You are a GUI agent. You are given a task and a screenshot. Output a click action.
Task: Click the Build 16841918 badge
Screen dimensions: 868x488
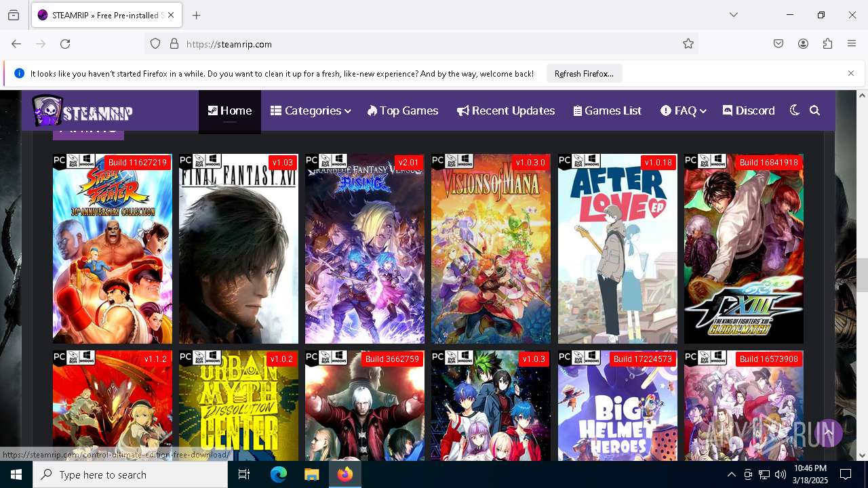769,163
